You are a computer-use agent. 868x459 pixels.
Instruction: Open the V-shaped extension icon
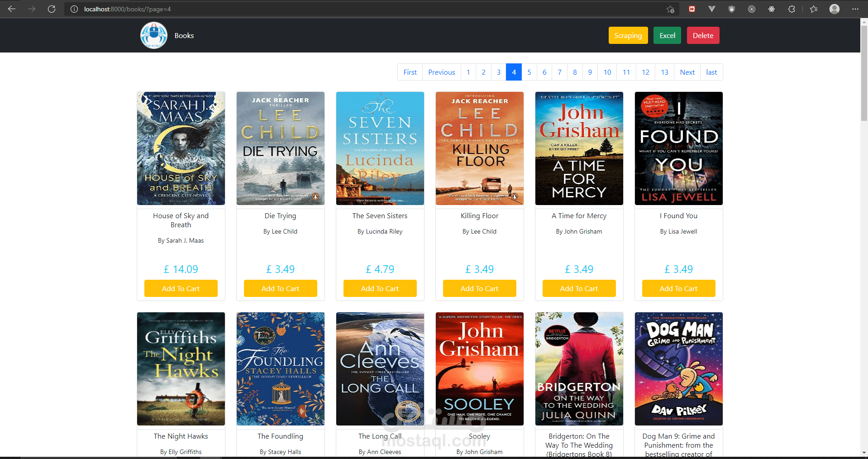pos(712,9)
